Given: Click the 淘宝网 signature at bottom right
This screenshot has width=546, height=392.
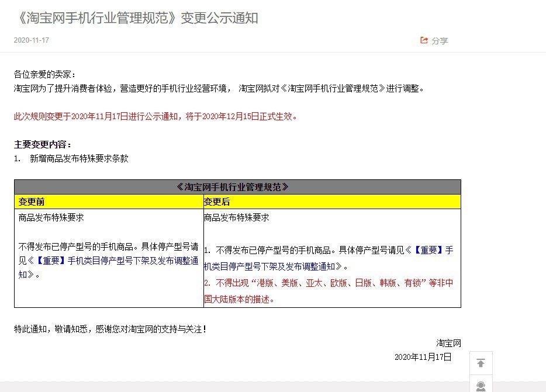Looking at the screenshot, I should [448, 343].
